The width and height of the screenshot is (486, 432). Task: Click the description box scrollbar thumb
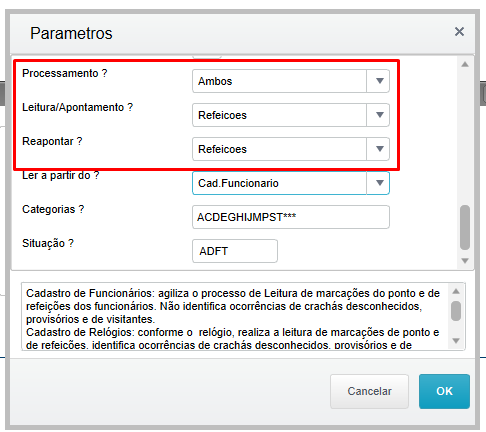[456, 311]
